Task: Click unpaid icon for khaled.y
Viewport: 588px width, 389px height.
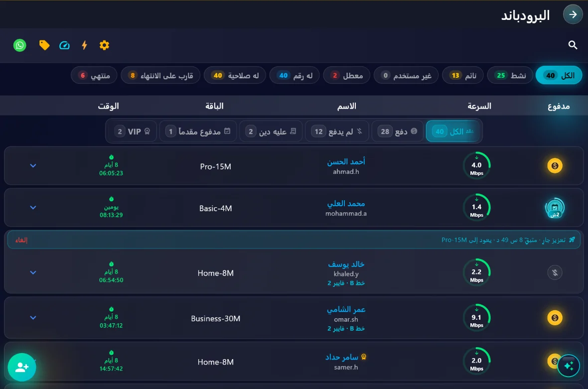Action: click(555, 272)
